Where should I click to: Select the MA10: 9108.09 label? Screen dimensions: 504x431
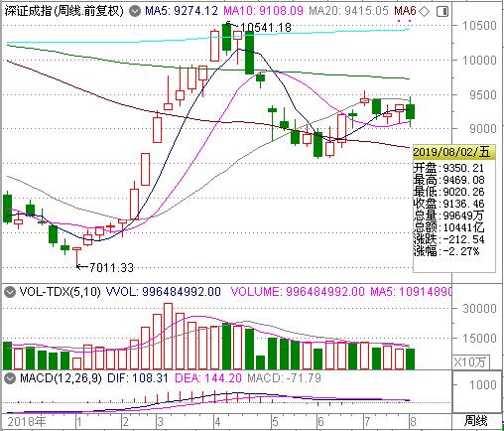pyautogui.click(x=264, y=11)
